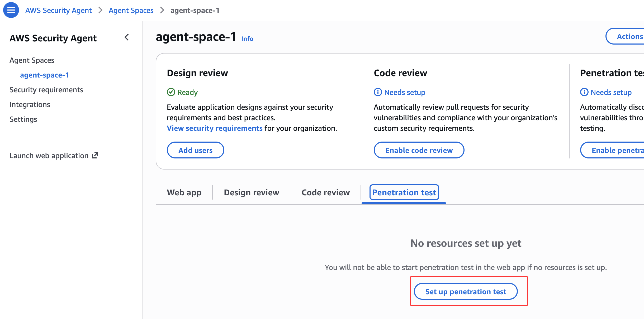The width and height of the screenshot is (644, 319).
Task: Go to Agent Spaces breadcrumb link
Action: 131,10
